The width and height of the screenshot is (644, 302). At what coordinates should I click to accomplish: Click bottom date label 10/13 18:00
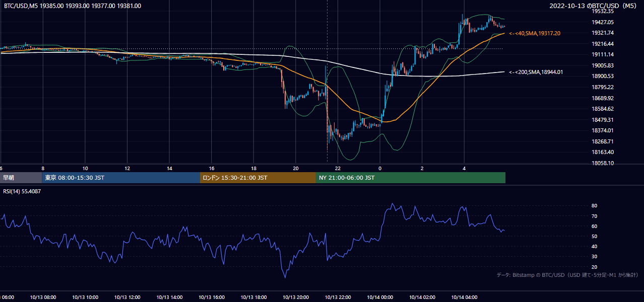tap(253, 297)
